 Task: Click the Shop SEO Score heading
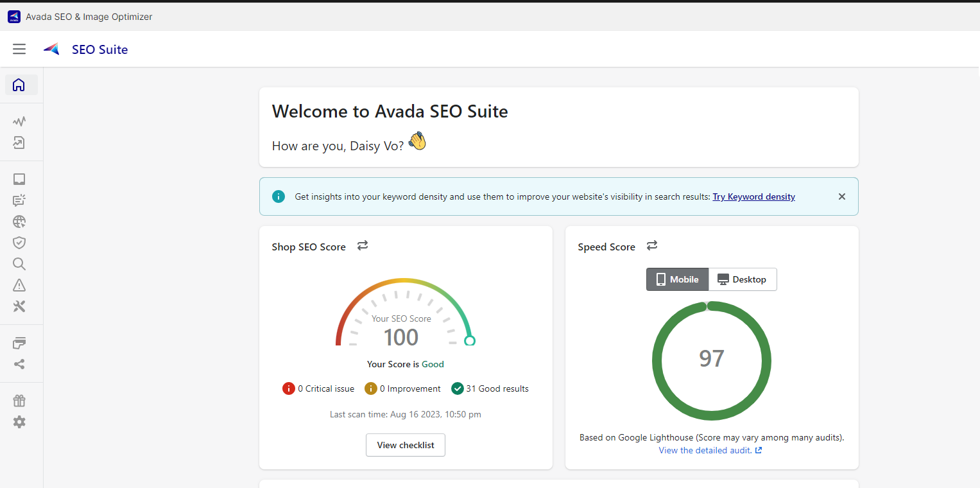pos(309,247)
